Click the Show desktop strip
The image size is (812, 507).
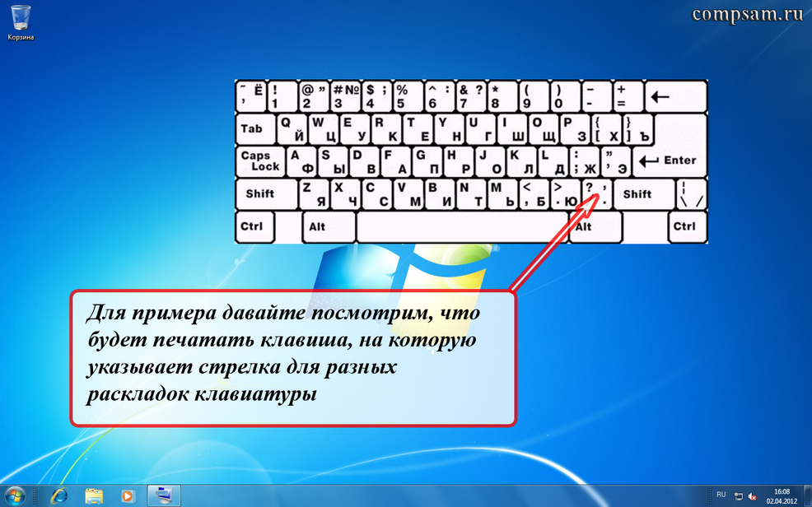[808, 495]
